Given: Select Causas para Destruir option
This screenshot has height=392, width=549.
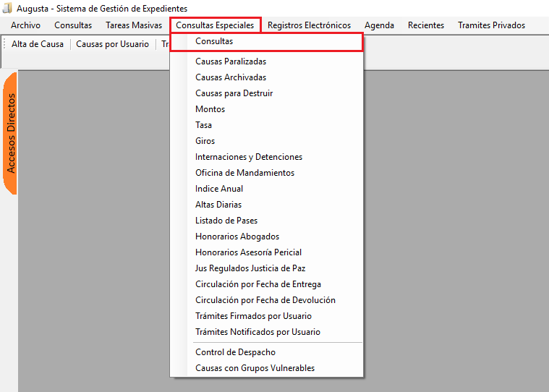Looking at the screenshot, I should click(234, 93).
